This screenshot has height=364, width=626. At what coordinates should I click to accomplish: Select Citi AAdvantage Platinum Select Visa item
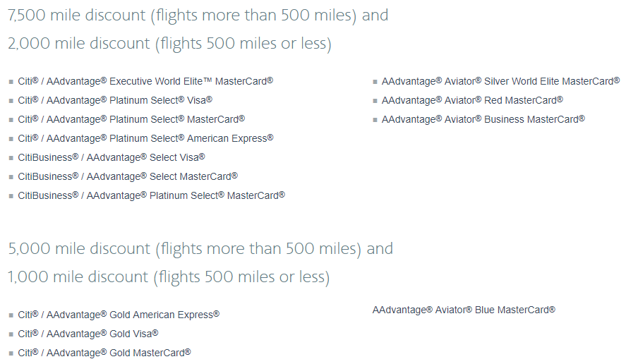[x=115, y=101]
